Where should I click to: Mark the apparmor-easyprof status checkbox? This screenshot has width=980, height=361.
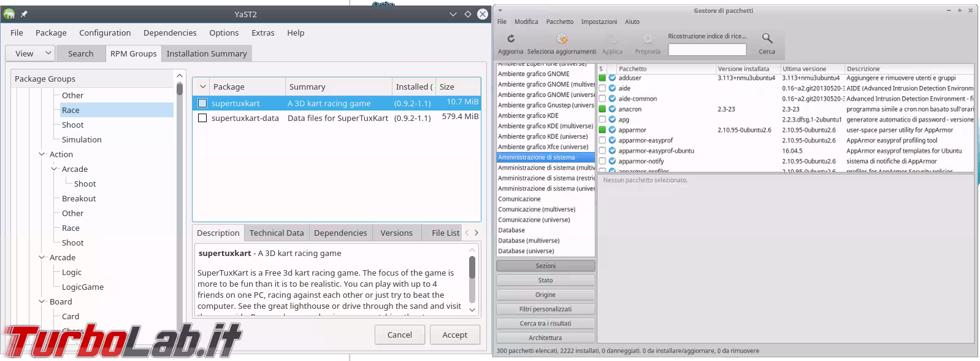coord(602,141)
